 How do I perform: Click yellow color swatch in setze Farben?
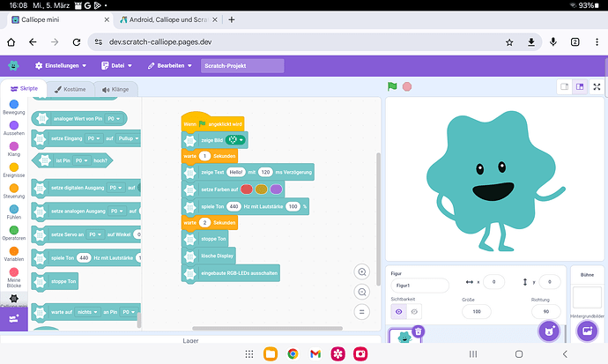point(262,189)
